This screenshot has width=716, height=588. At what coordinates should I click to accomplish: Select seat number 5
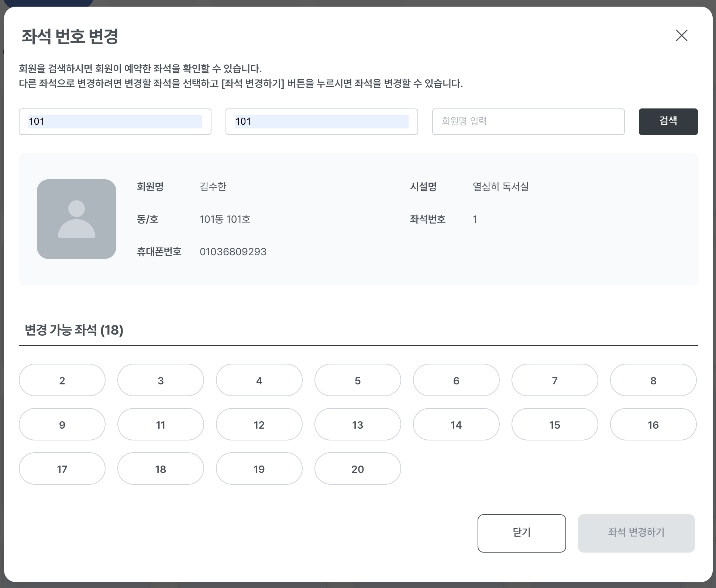[358, 380]
